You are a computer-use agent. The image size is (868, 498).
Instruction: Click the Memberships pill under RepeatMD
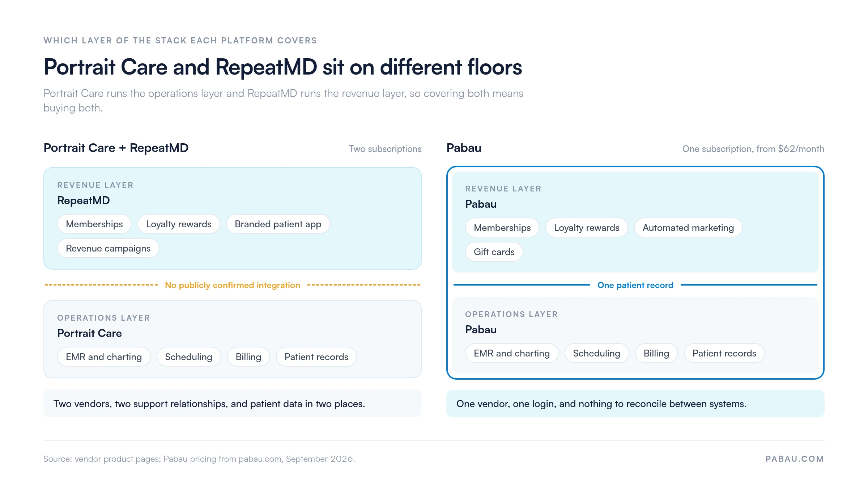click(94, 224)
